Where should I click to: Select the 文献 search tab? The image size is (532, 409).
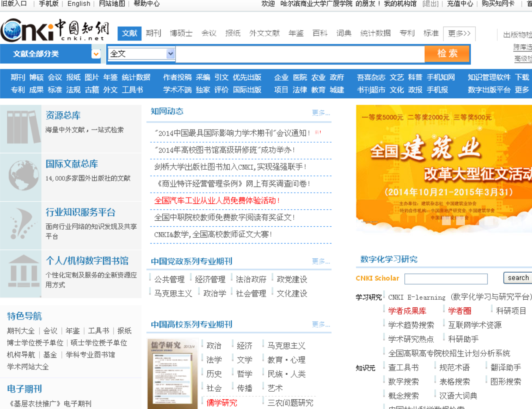(x=129, y=33)
